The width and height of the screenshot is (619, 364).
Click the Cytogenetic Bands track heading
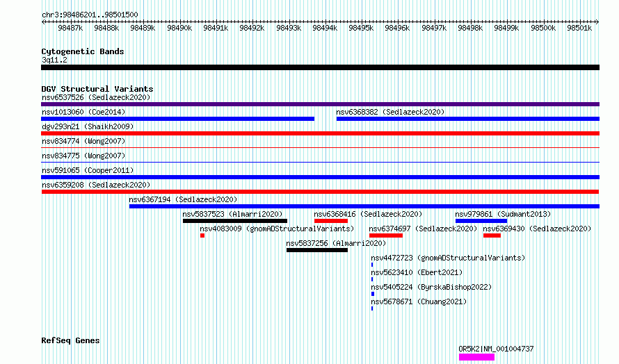click(x=83, y=51)
